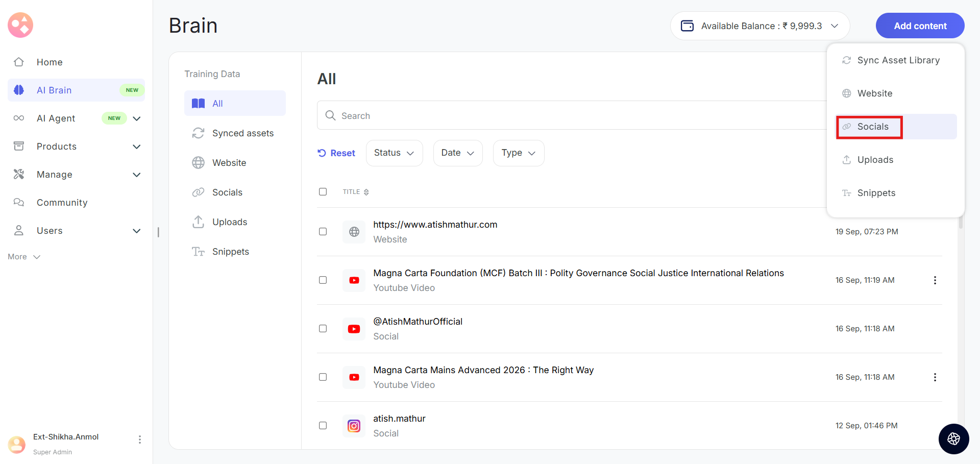Toggle the select-all checkbox beside TITLE
980x464 pixels.
pos(323,192)
